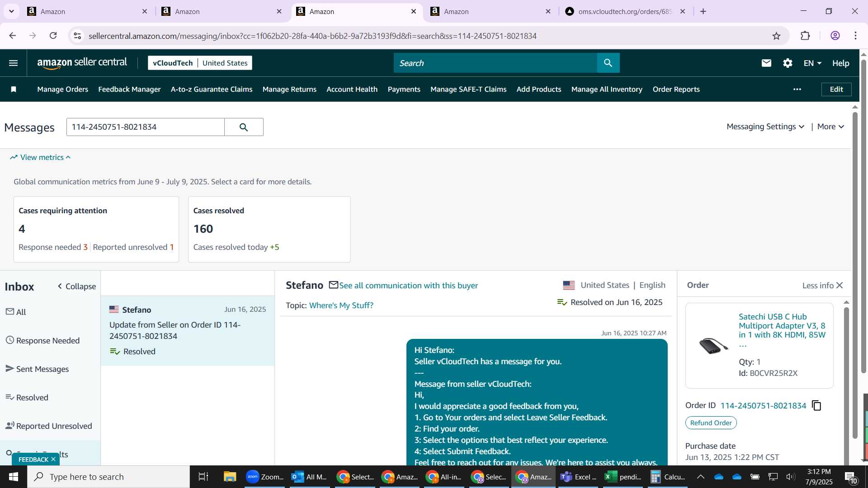Screen dimensions: 868x488
Task: Show hidden system tray icons
Action: [700, 477]
